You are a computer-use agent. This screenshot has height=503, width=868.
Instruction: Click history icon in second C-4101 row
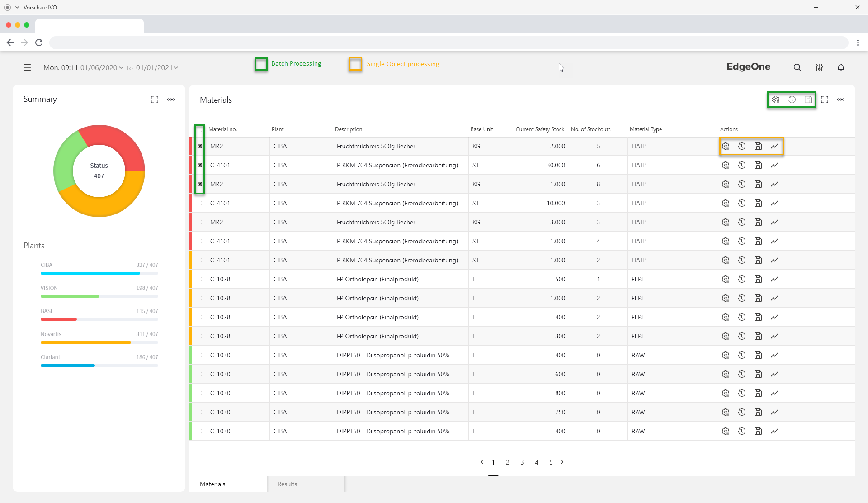[742, 203]
